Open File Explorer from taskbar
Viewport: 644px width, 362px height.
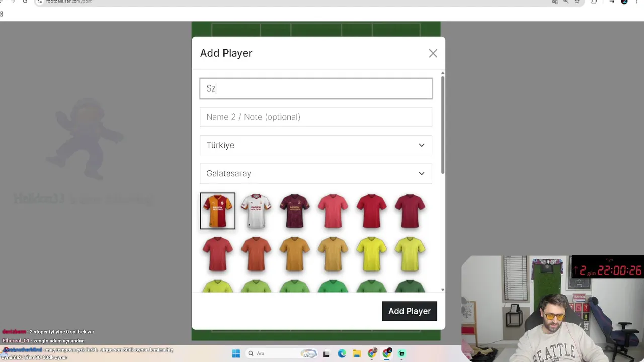pos(357,353)
